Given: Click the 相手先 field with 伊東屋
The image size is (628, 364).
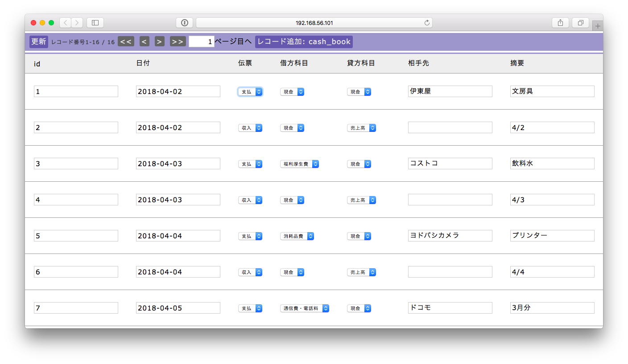Looking at the screenshot, I should 450,91.
